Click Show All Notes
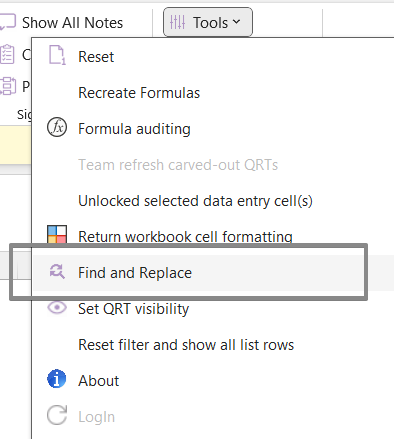 coord(72,23)
